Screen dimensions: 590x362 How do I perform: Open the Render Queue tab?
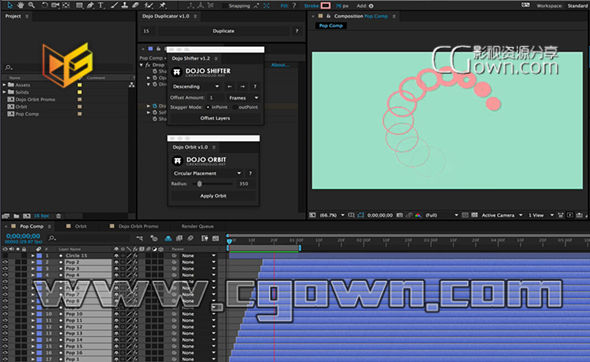(x=197, y=226)
